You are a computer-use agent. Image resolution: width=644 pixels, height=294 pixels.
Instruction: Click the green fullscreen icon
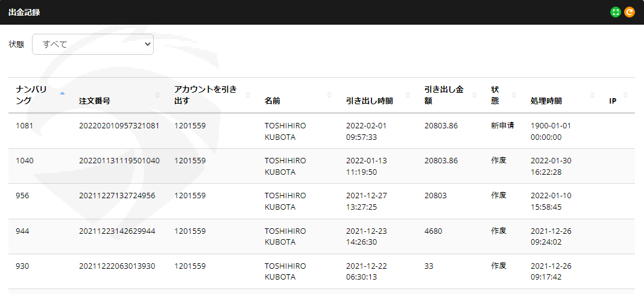coord(615,12)
